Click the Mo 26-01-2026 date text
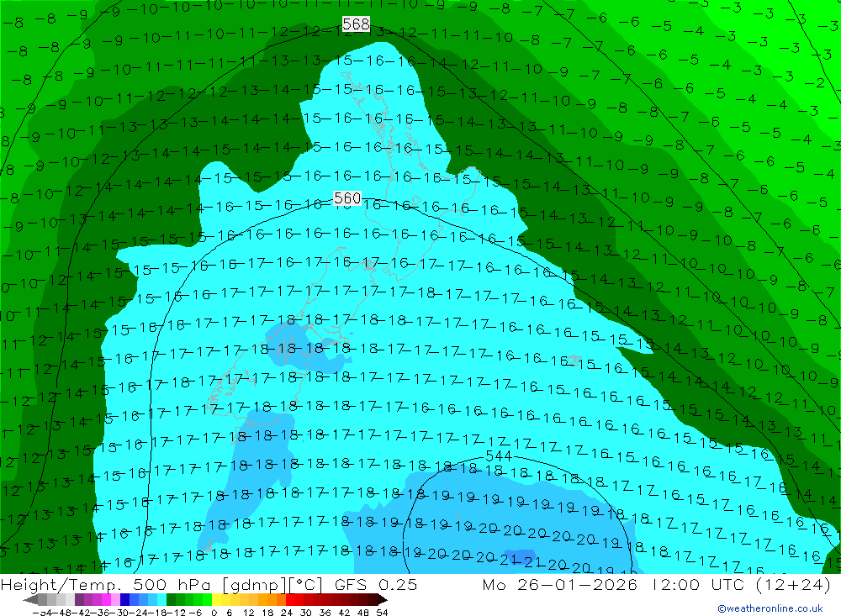The image size is (841, 616). click(x=559, y=584)
